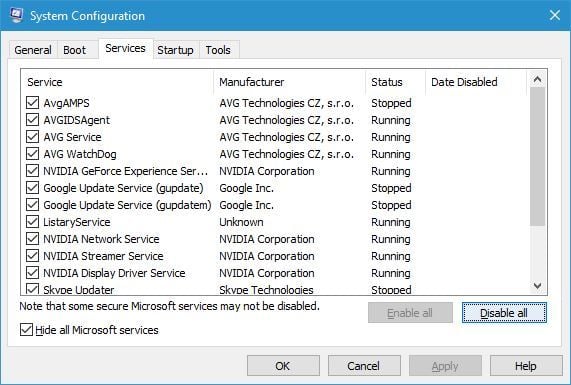This screenshot has height=385, width=571.
Task: Toggle the Skype Updater checkbox
Action: 32,289
